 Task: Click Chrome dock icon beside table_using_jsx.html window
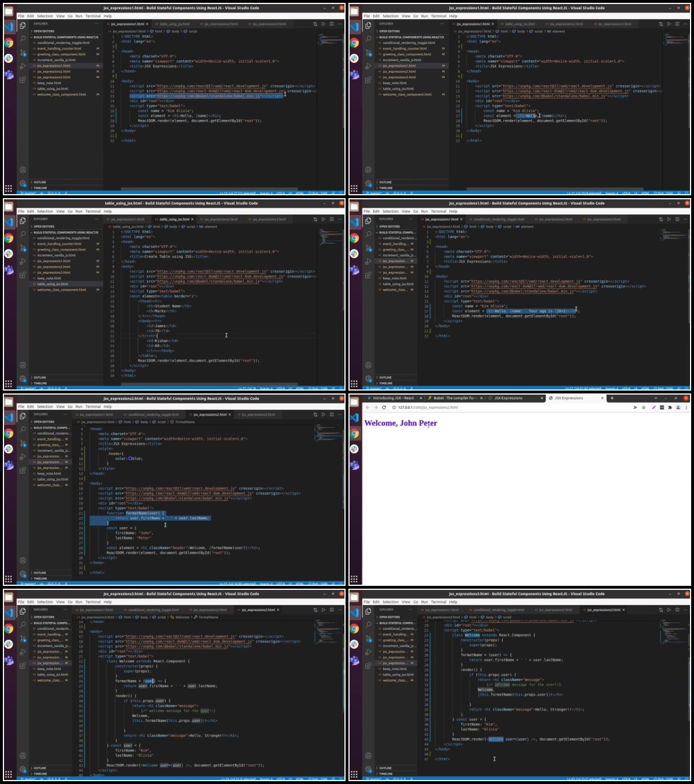click(x=9, y=238)
